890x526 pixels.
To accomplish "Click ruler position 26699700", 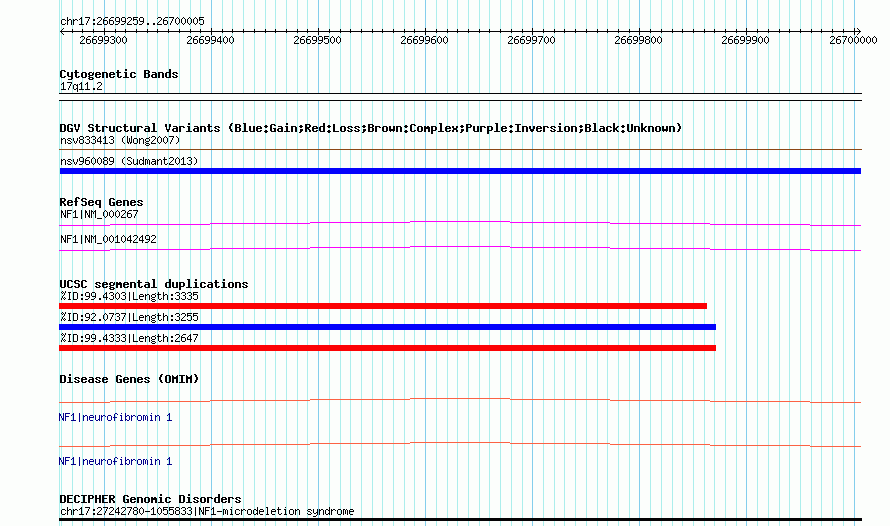I will tap(531, 40).
